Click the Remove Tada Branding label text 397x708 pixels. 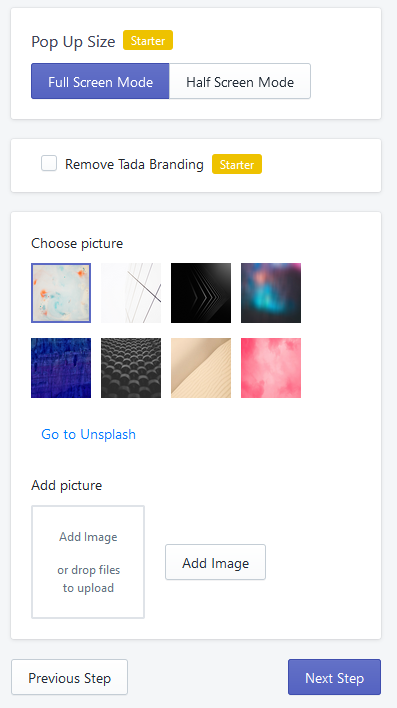(135, 164)
